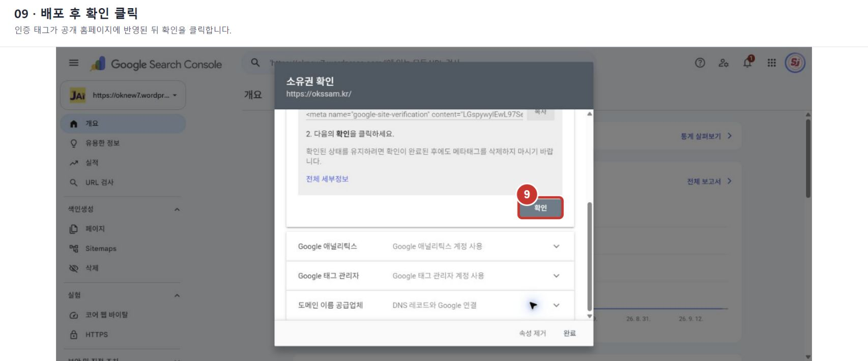Viewport: 868px width, 361px height.
Task: Open the account profile avatar
Action: (x=795, y=63)
